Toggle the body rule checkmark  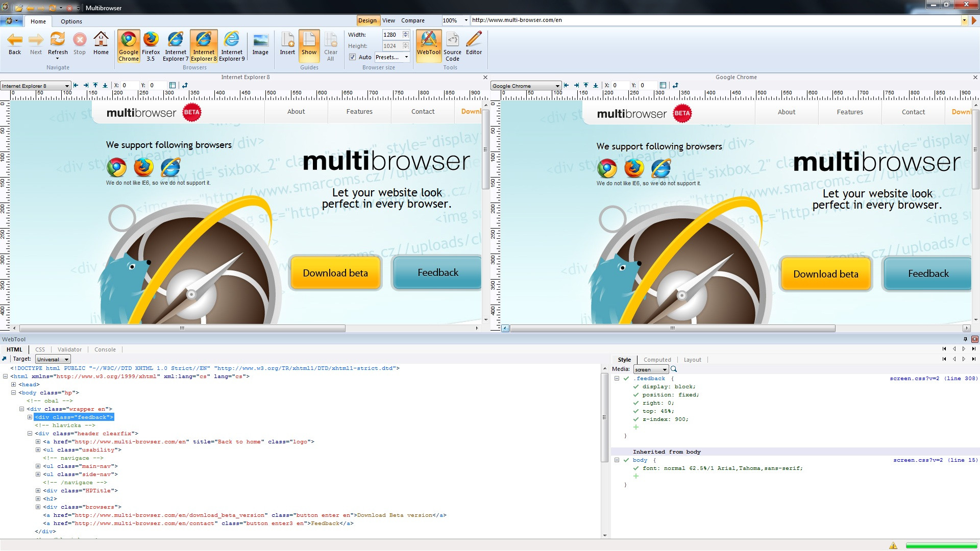point(626,460)
